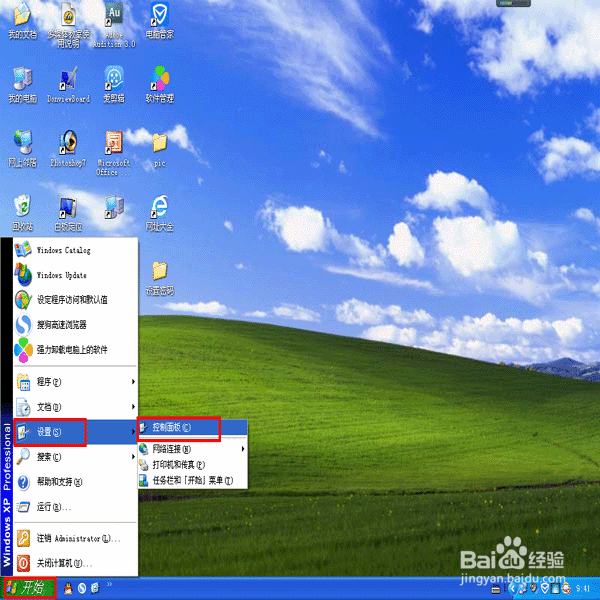The width and height of the screenshot is (600, 600).
Task: Click the taskbar clock showing 9:41
Action: point(583,589)
